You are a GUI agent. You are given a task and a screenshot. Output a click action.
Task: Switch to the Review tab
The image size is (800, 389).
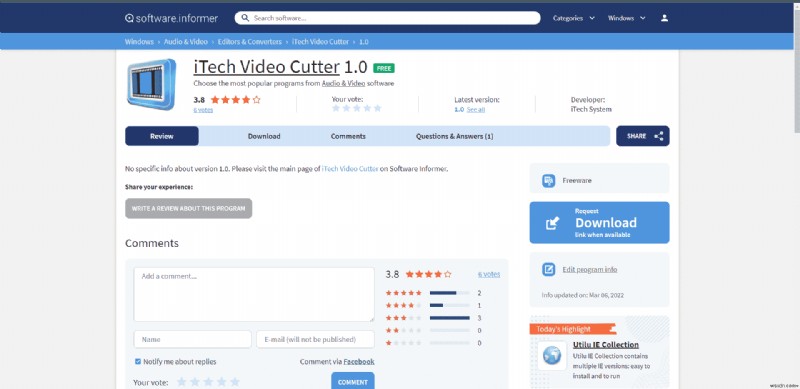(x=162, y=136)
